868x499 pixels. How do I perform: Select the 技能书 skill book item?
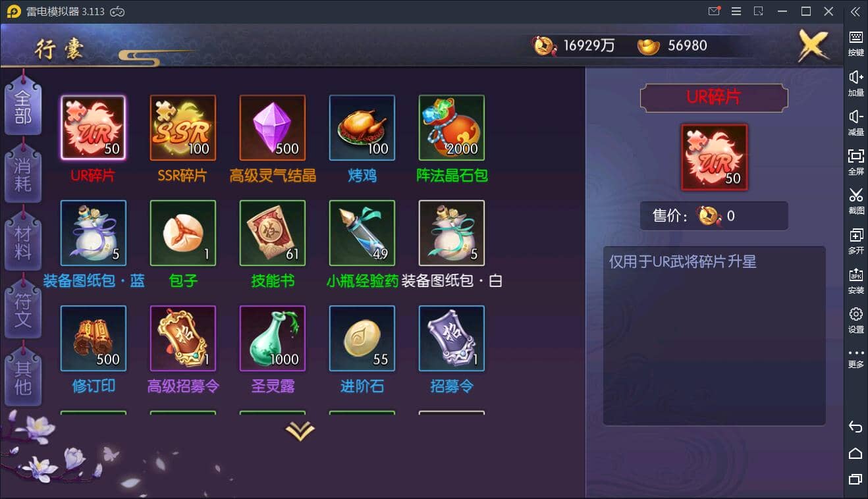click(x=272, y=233)
